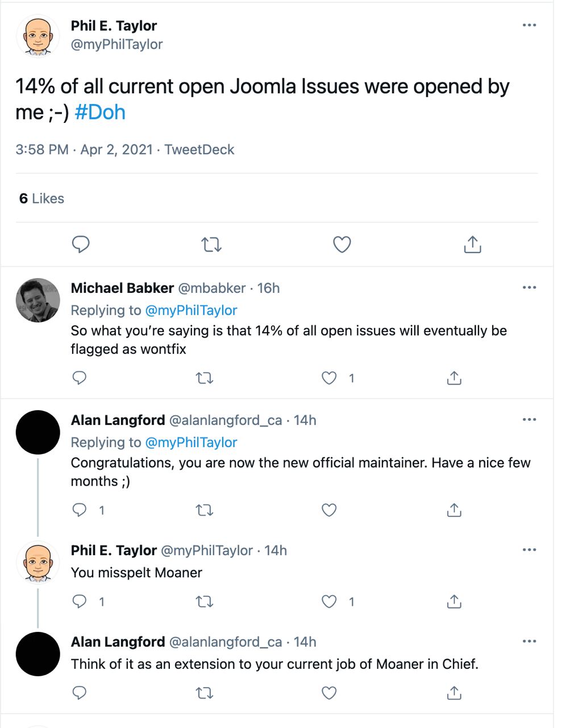This screenshot has width=566, height=728.
Task: Open more options on the main tweet
Action: 529,25
